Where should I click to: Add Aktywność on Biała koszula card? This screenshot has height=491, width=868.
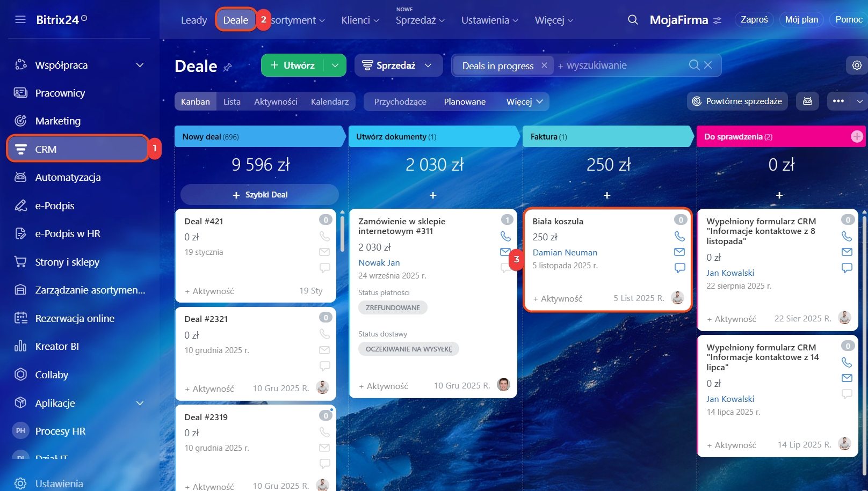point(558,298)
